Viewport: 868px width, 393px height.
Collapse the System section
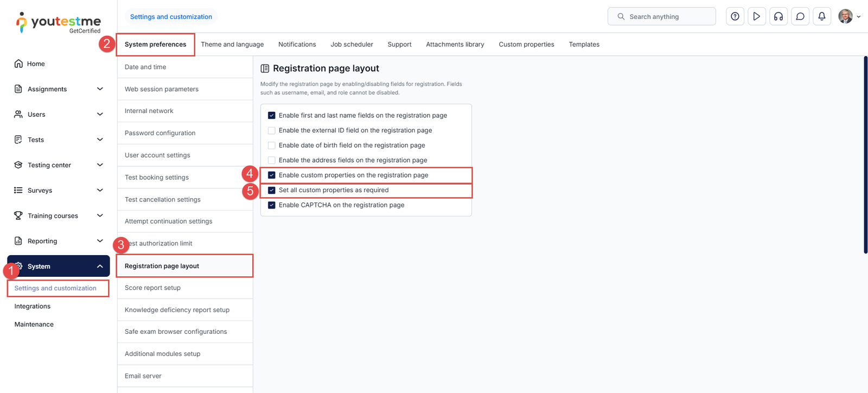(100, 266)
